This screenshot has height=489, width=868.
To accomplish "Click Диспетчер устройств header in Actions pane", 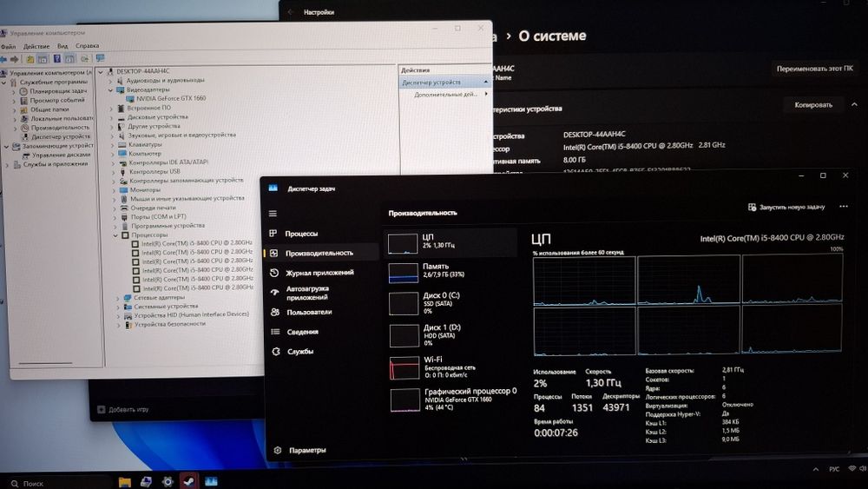I will pos(444,83).
